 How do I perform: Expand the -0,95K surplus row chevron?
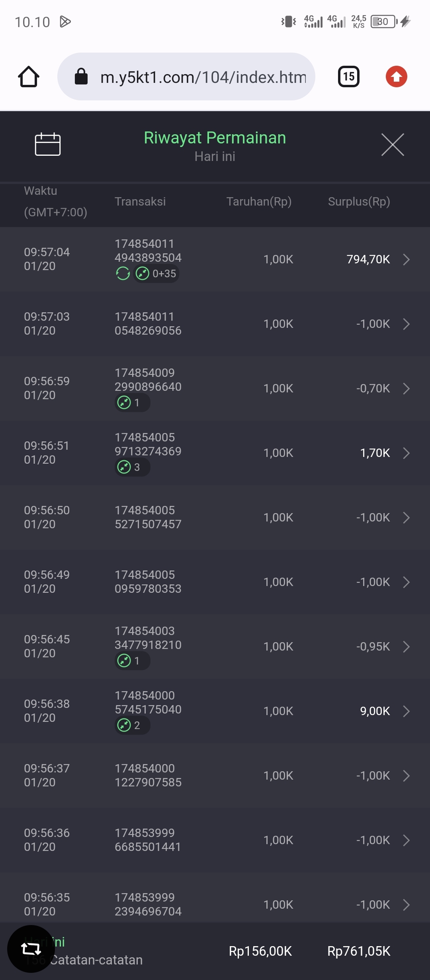click(406, 647)
